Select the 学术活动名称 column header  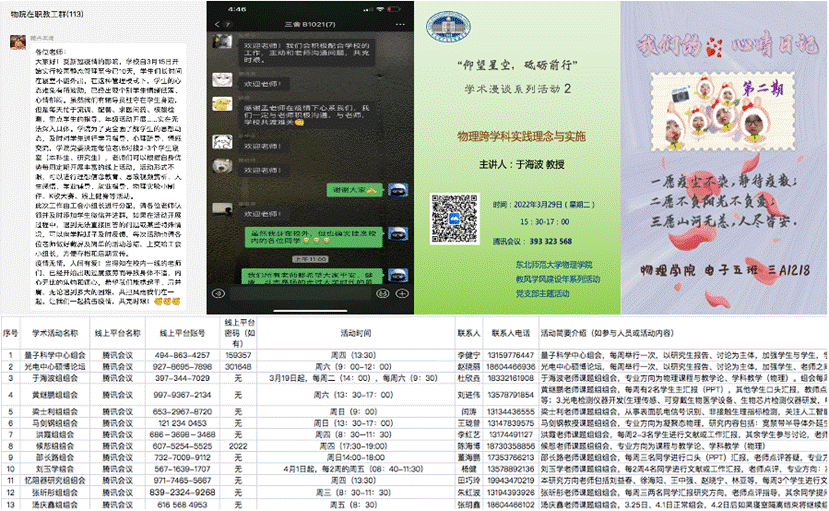pyautogui.click(x=55, y=333)
